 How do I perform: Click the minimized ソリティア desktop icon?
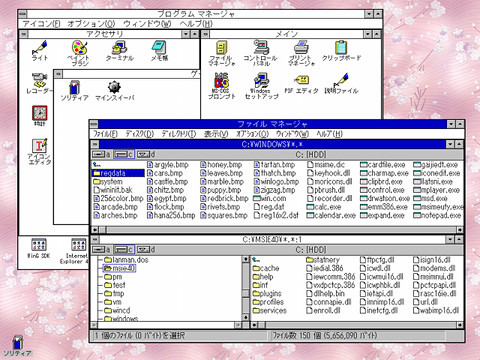[17, 343]
